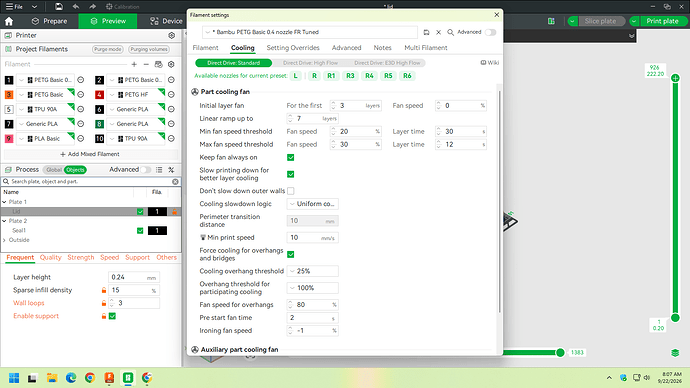Image resolution: width=690 pixels, height=388 pixels.
Task: Open Cooling overhang threshold dropdown
Action: pyautogui.click(x=312, y=271)
